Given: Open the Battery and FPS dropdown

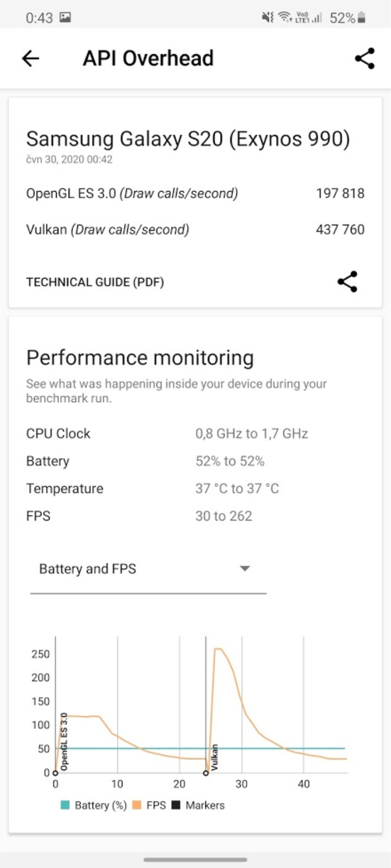Looking at the screenshot, I should click(x=148, y=569).
